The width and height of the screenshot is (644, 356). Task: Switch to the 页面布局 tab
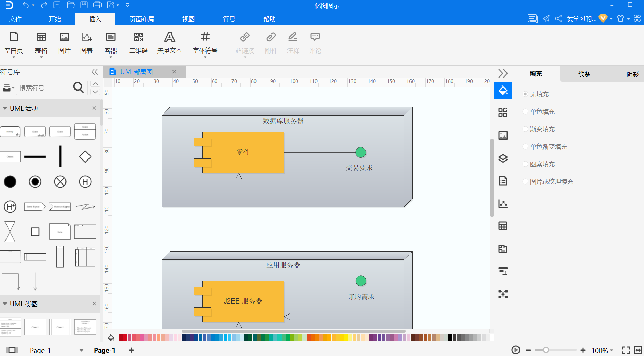(142, 19)
